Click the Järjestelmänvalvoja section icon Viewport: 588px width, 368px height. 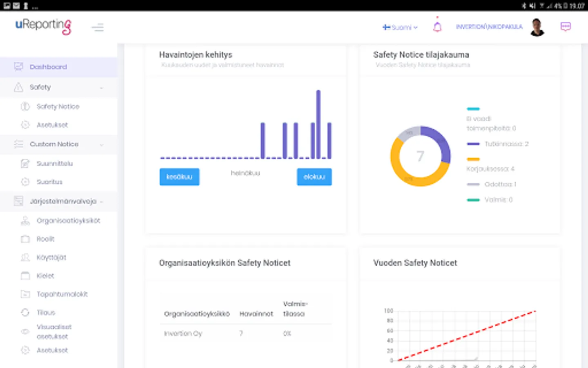coord(18,201)
